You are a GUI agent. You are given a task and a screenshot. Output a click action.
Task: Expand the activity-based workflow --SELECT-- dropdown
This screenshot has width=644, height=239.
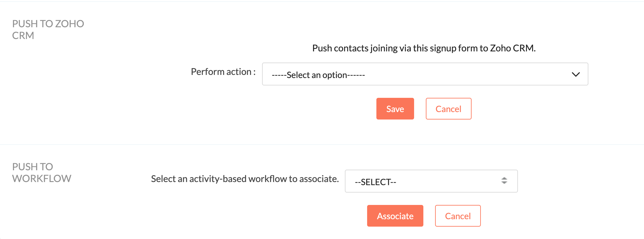click(x=431, y=181)
